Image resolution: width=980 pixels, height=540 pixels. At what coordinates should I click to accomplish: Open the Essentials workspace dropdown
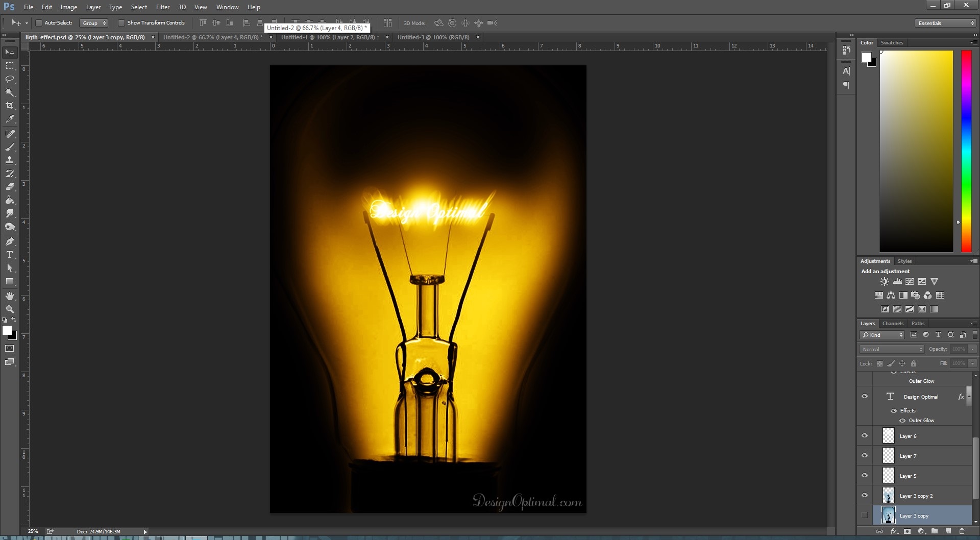[x=945, y=23]
